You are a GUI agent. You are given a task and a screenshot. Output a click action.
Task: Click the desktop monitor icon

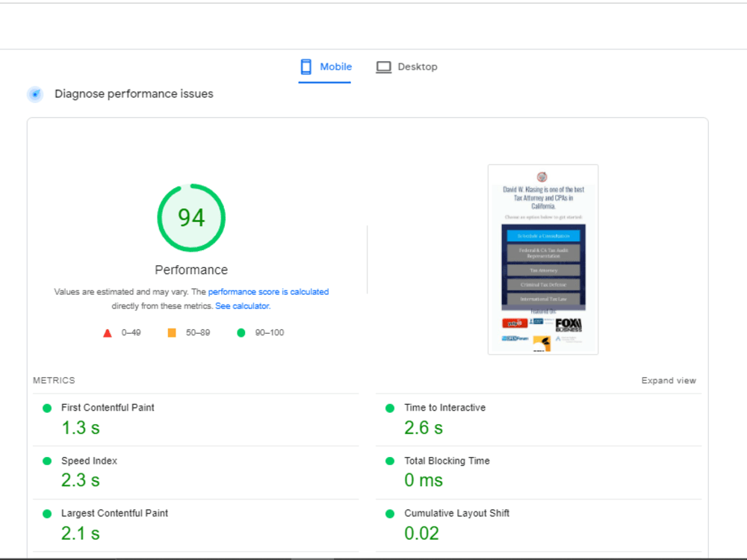[x=383, y=67]
